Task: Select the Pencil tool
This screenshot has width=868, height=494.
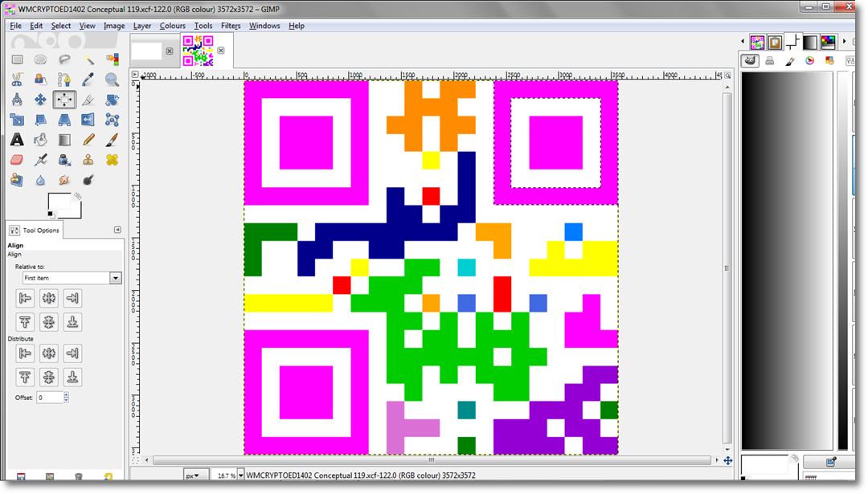Action: tap(88, 140)
